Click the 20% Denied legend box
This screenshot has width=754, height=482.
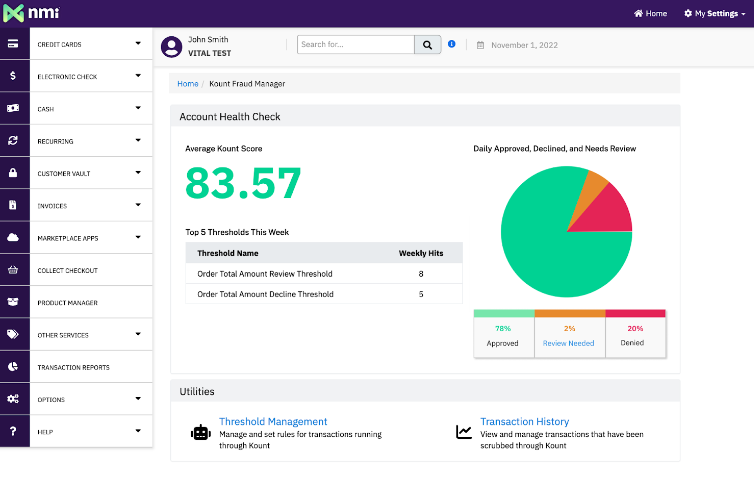[x=635, y=334]
